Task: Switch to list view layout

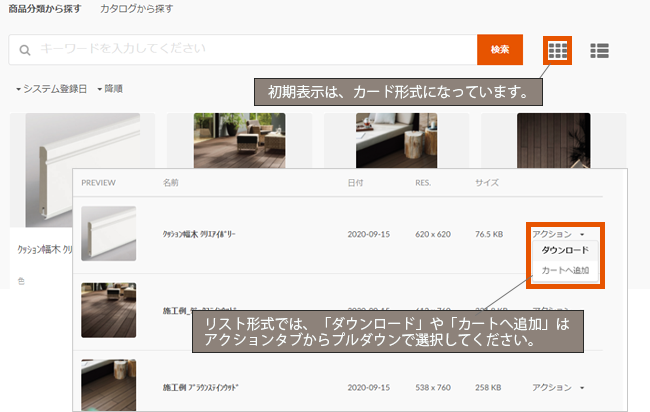Action: tap(599, 50)
